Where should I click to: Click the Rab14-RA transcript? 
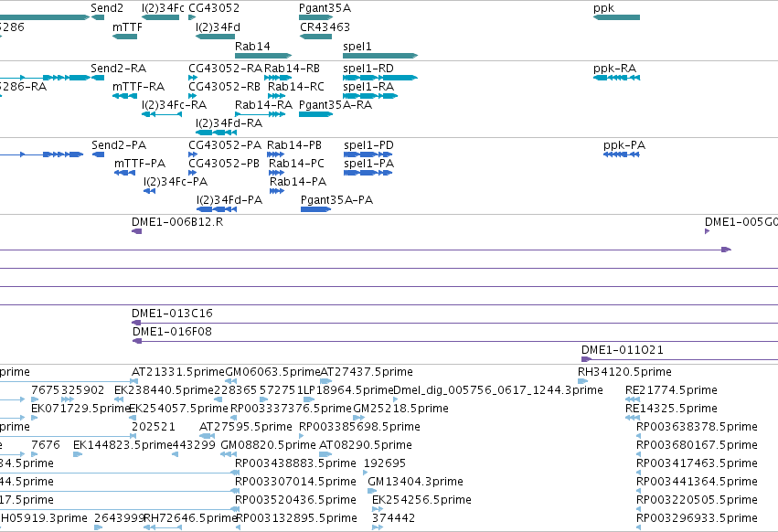[x=260, y=114]
